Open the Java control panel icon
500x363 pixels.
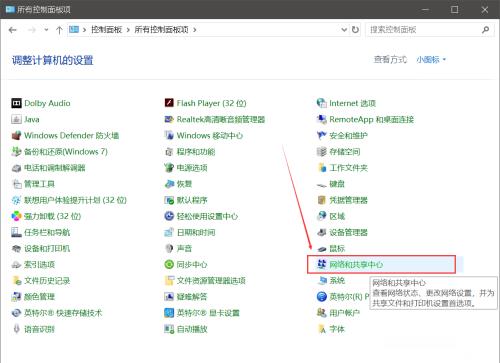(x=16, y=119)
